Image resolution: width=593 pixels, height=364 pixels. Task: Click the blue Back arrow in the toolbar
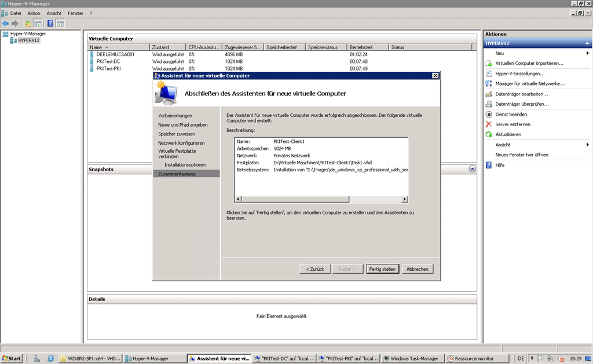tap(5, 23)
